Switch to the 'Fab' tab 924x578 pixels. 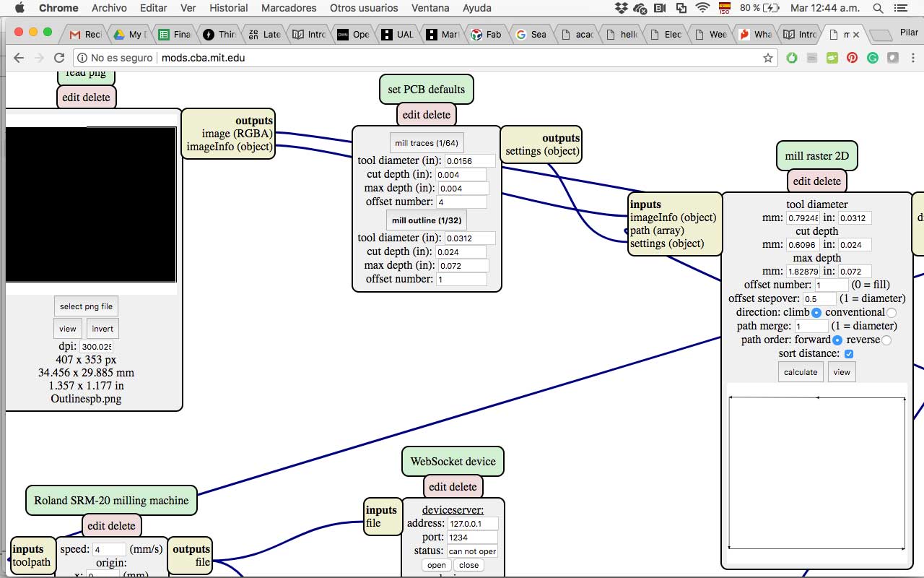486,34
